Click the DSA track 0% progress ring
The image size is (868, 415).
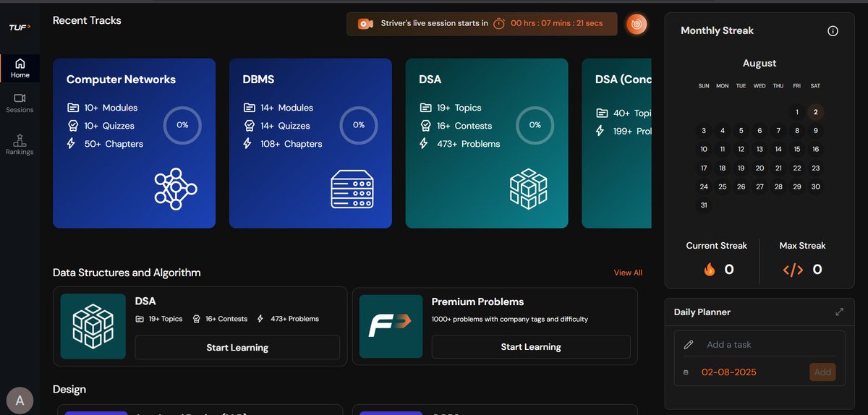[535, 125]
